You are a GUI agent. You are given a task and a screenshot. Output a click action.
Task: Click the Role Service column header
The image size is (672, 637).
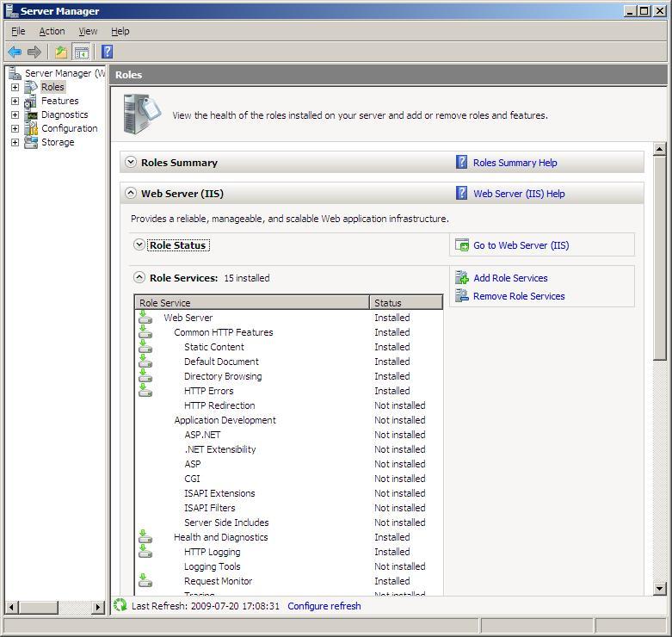click(252, 302)
